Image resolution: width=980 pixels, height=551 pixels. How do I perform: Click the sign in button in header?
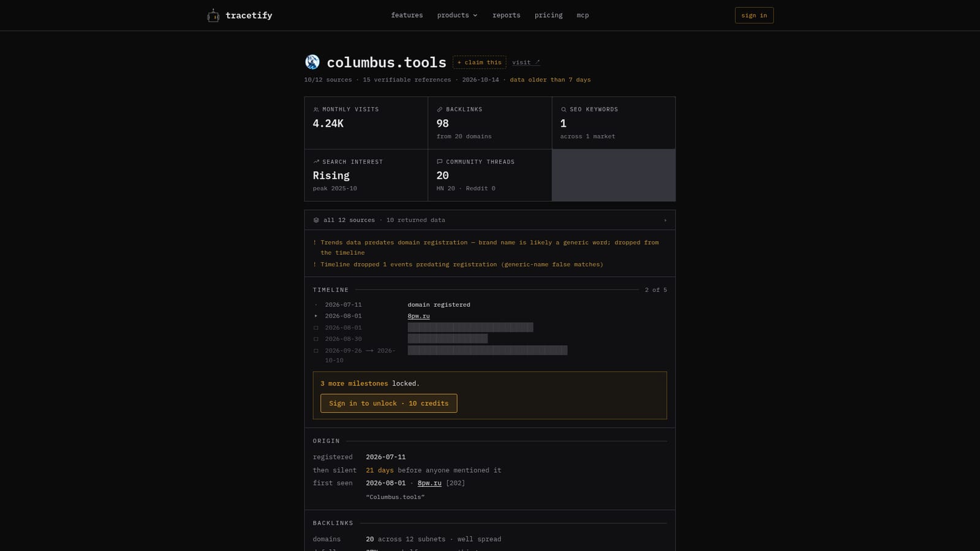(754, 15)
